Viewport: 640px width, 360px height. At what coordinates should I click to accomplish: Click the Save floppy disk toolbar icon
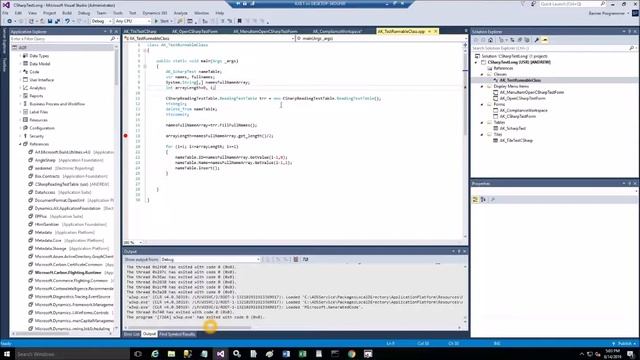coord(50,21)
